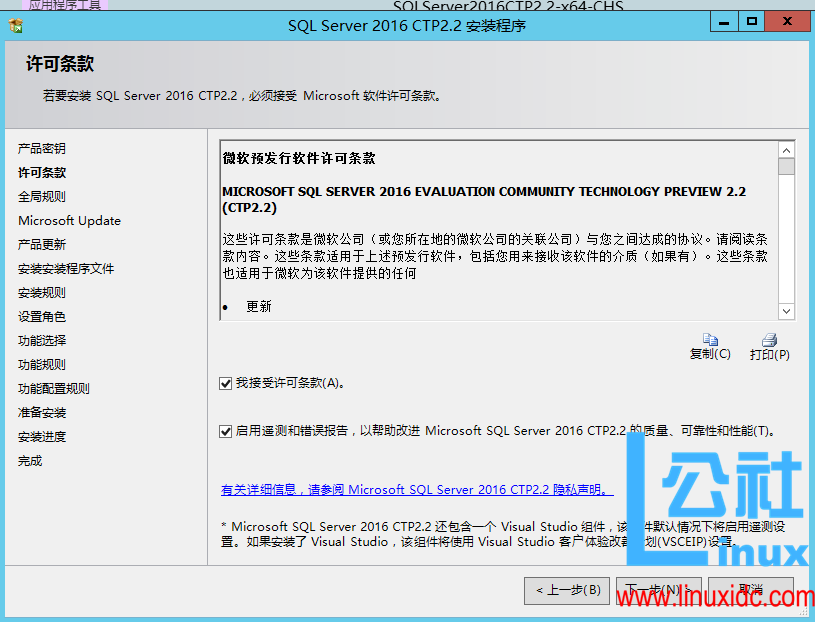
Task: Disable the 启用遥测和错误报告 checkbox
Action: point(225,431)
